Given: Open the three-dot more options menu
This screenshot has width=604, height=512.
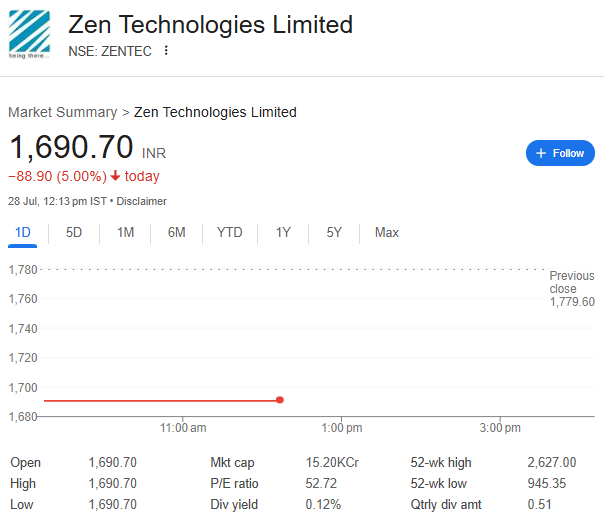Looking at the screenshot, I should coord(166,50).
